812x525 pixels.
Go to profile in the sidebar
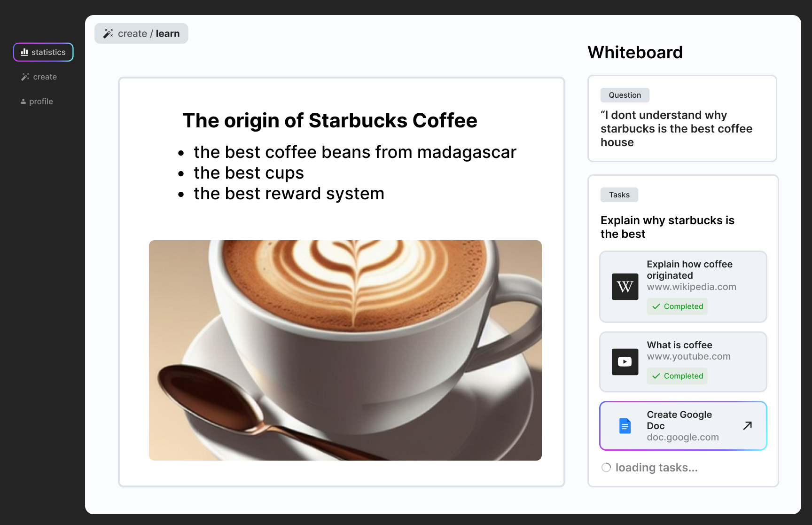pyautogui.click(x=37, y=102)
